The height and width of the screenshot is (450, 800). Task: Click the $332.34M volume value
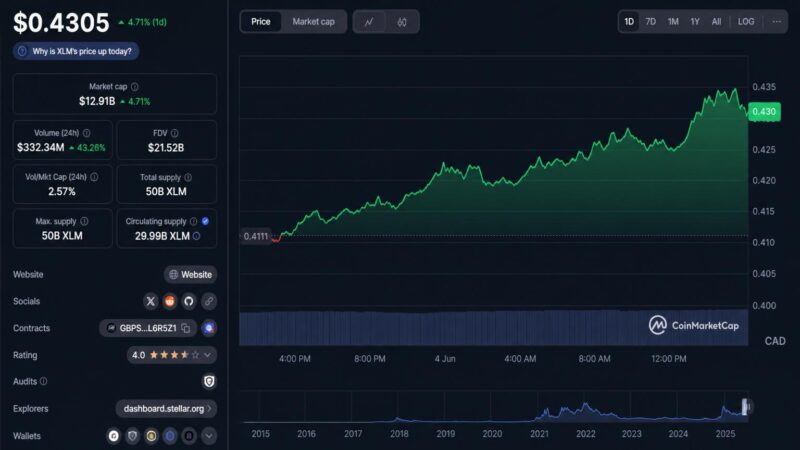coord(41,147)
